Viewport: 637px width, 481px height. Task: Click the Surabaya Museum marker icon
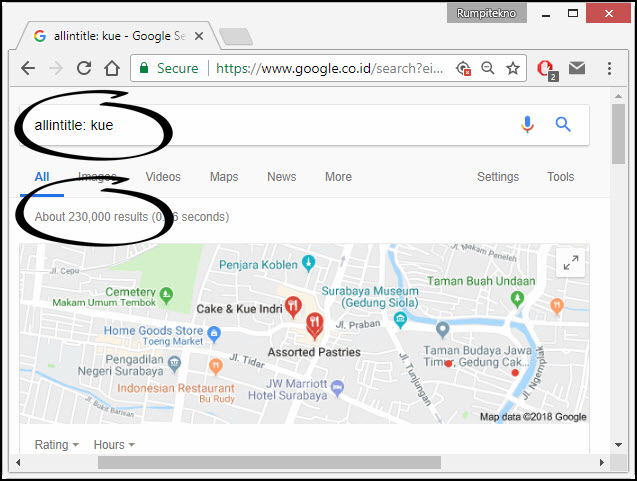pyautogui.click(x=401, y=320)
